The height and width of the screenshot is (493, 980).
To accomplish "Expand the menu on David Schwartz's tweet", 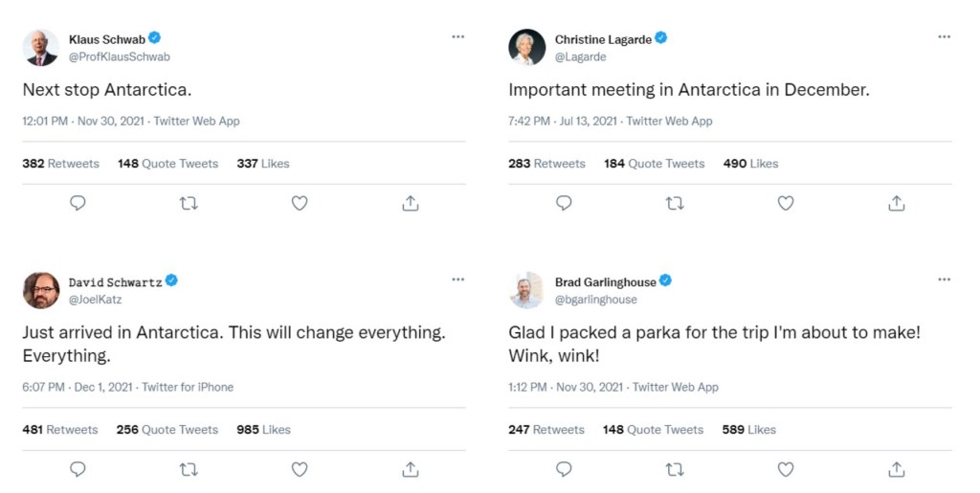I will click(458, 280).
